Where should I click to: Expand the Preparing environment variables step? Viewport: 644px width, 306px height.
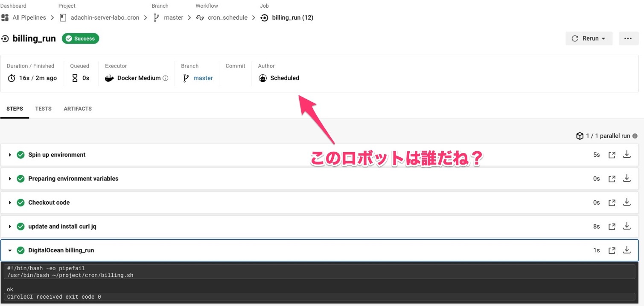pyautogui.click(x=10, y=179)
